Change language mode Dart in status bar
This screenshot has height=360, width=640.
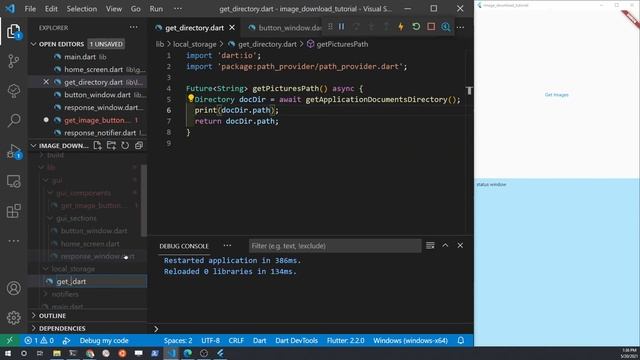[x=259, y=340]
